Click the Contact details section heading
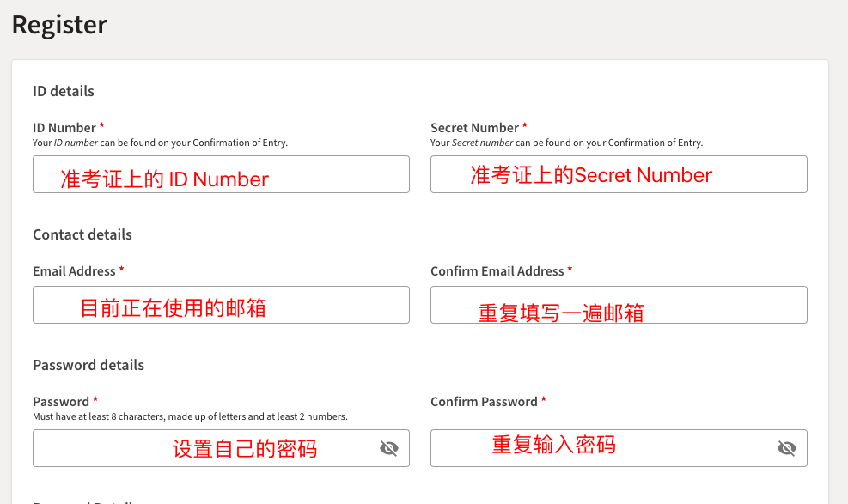 click(x=82, y=234)
